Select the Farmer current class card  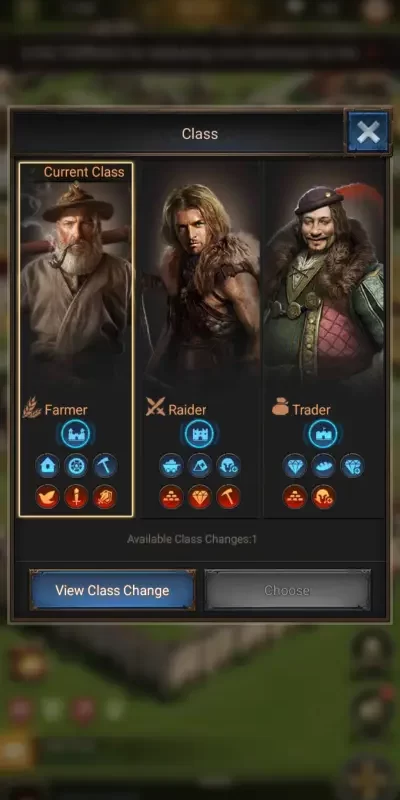(x=76, y=339)
